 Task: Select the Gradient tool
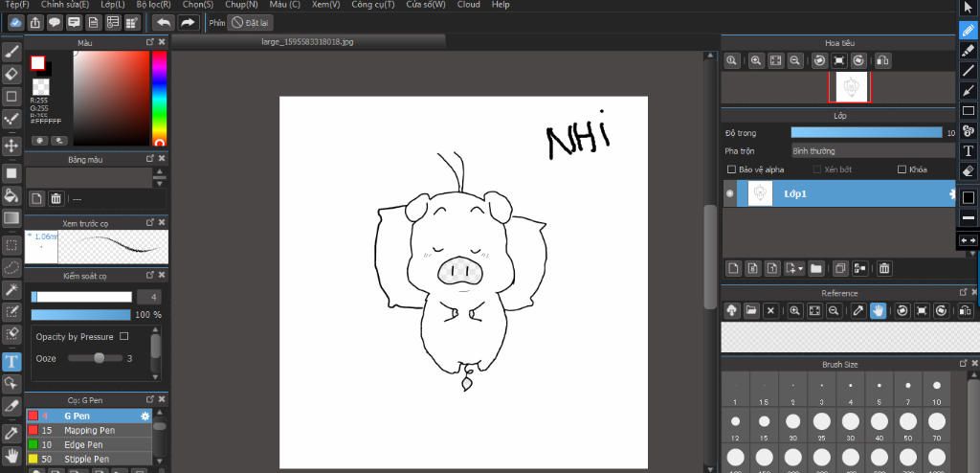11,218
